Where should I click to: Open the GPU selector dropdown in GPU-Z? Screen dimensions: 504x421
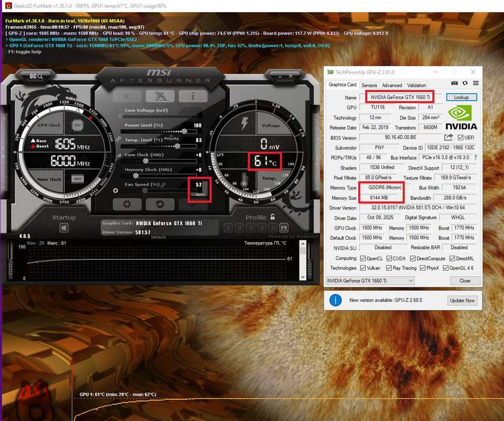pyautogui.click(x=370, y=281)
